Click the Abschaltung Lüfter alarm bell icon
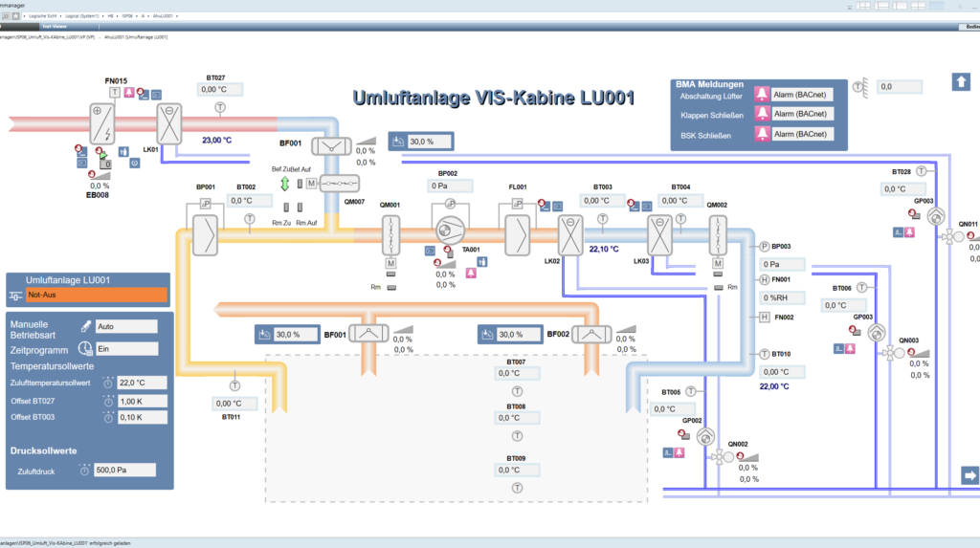This screenshot has height=548, width=980. (x=762, y=95)
